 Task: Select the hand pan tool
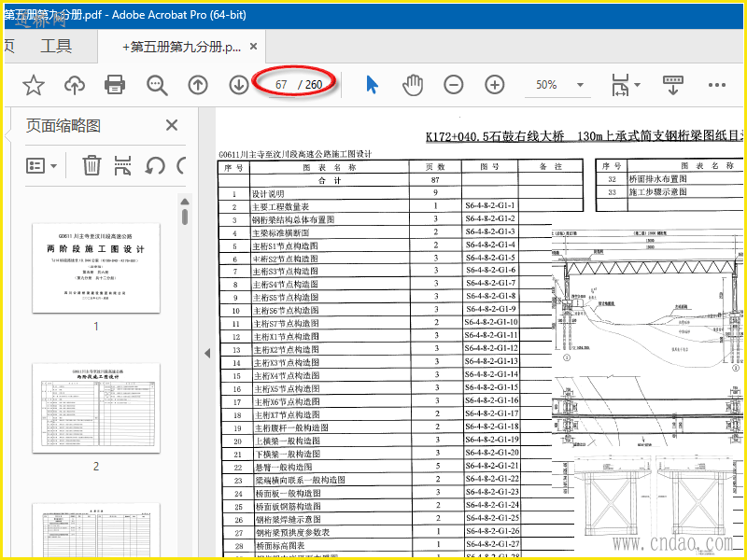(413, 85)
